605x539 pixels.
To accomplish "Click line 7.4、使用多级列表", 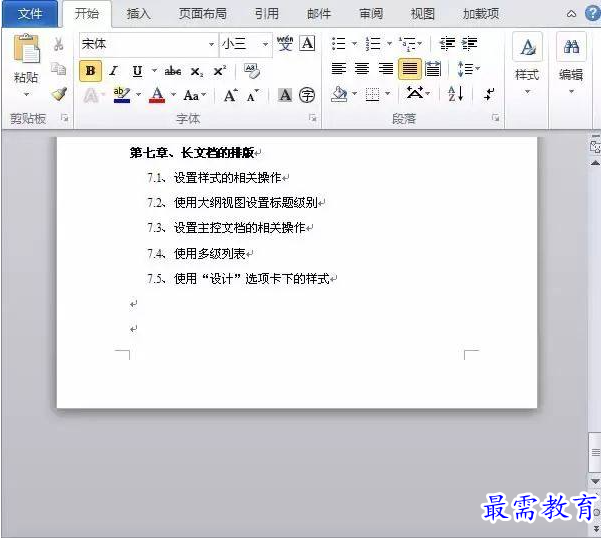I will click(x=196, y=253).
